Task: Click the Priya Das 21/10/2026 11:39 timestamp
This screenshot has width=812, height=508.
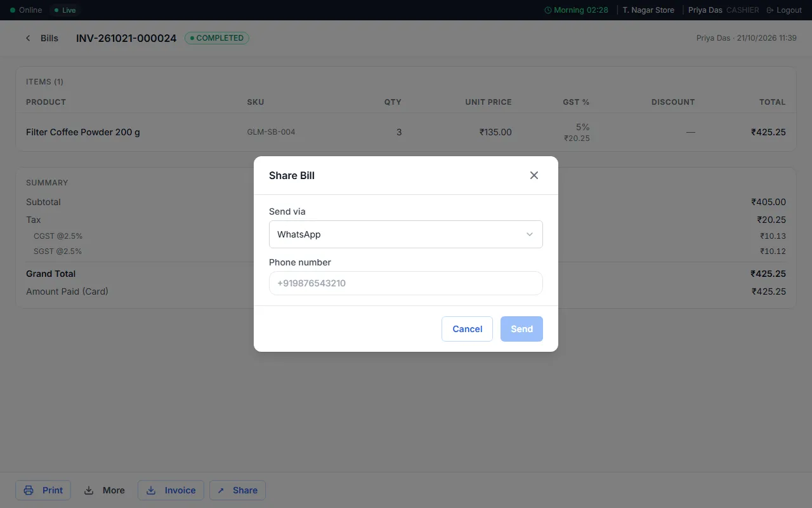Action: click(746, 38)
